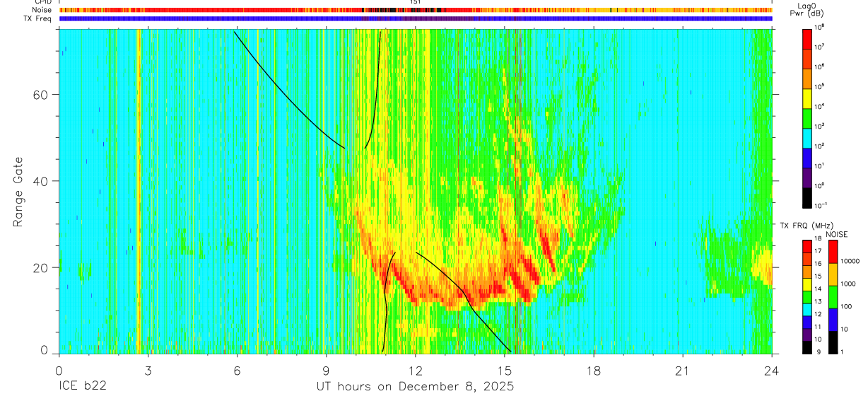Click the red top segment of the Lag0 Pwr color bar

point(807,38)
